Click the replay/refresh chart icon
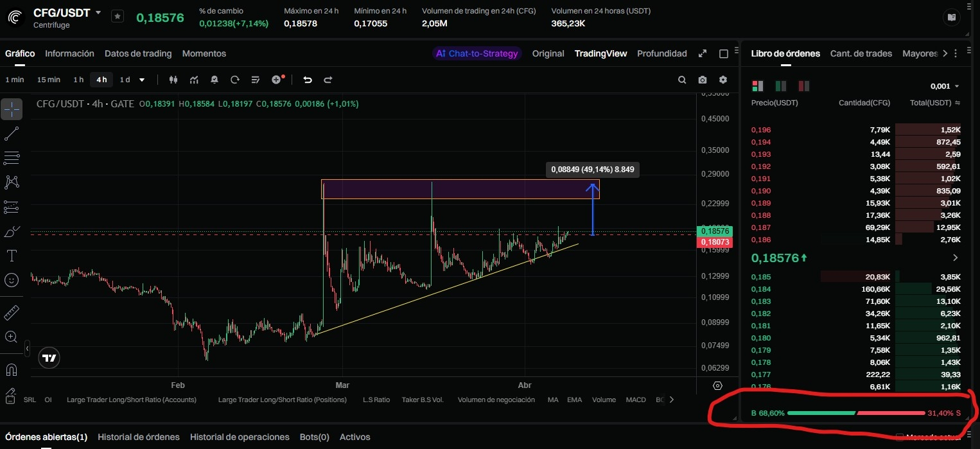 (x=235, y=80)
